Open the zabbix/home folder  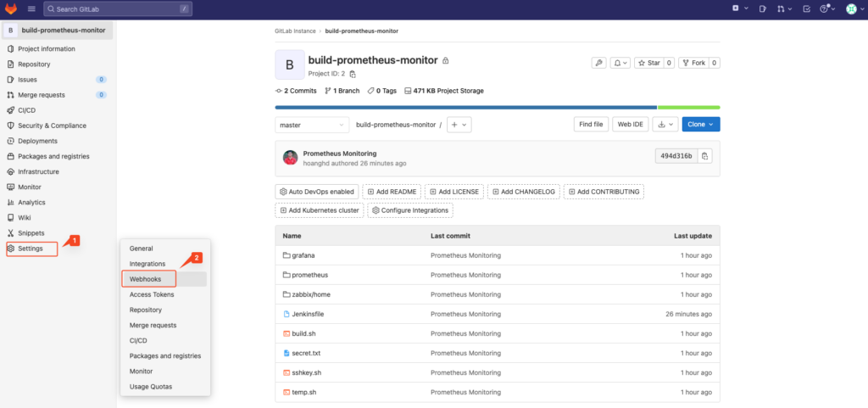tap(311, 294)
